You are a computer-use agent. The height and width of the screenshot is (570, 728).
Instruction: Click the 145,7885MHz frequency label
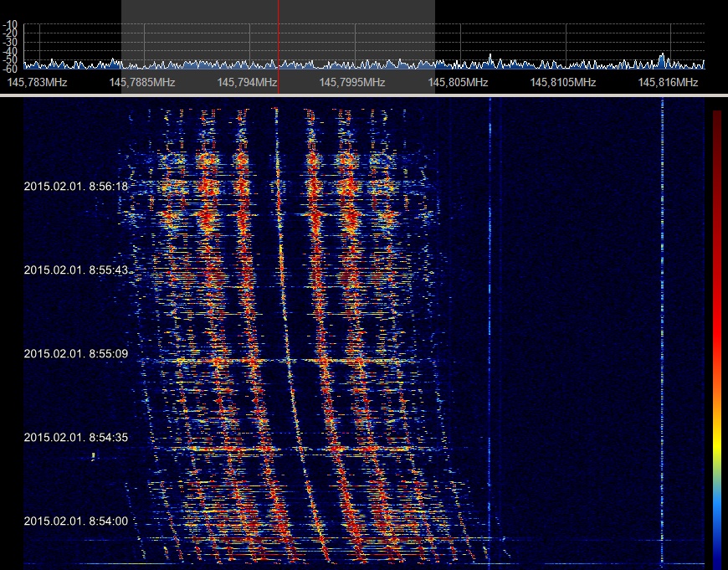click(x=142, y=83)
